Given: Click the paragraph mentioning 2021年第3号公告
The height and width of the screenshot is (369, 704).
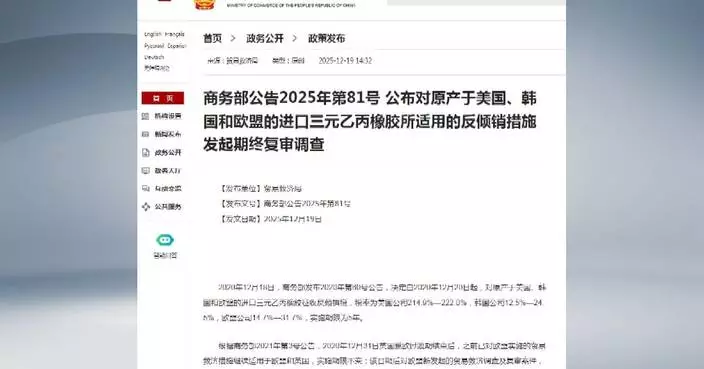Looking at the screenshot, I should tap(374, 353).
